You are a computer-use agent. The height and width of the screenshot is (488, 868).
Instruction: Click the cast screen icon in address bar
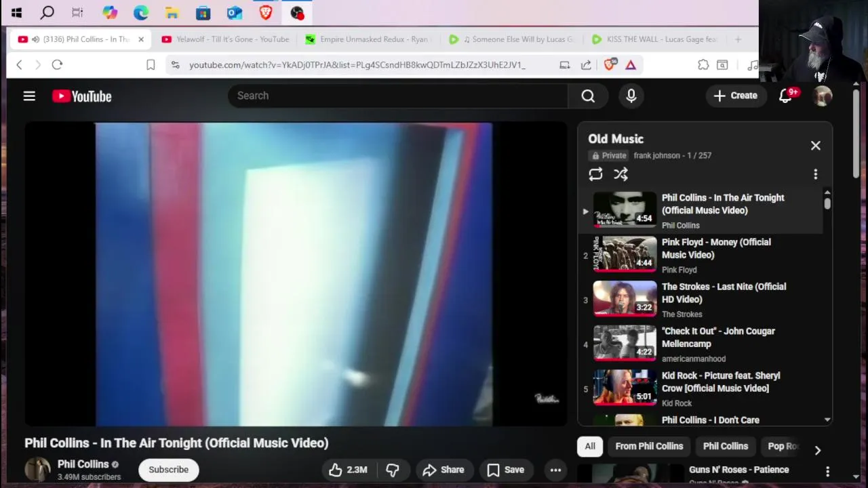(564, 65)
